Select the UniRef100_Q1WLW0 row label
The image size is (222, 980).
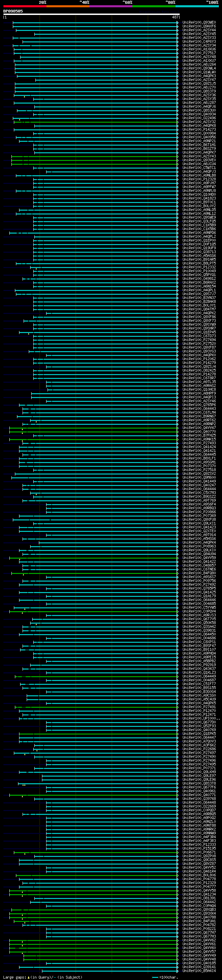[x=199, y=72]
